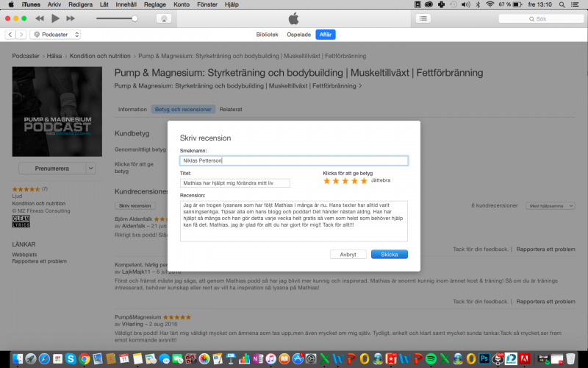Click the first rating star in the review dialog

pos(326,181)
